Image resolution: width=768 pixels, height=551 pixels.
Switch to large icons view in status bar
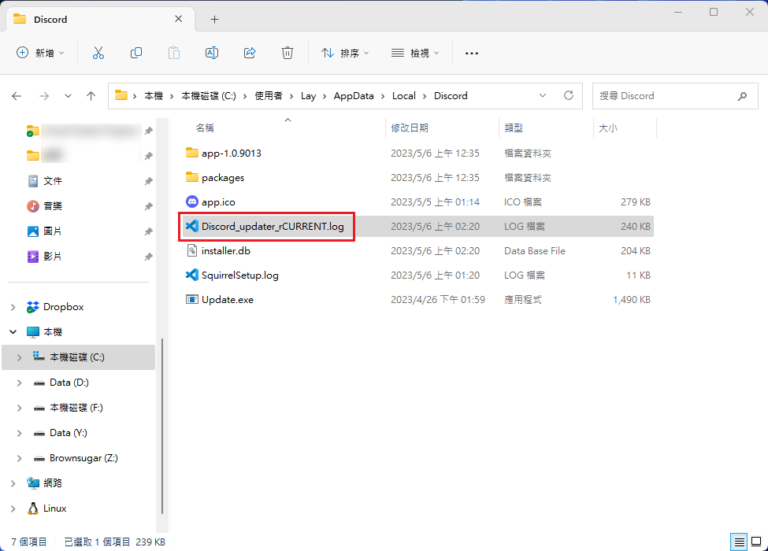[x=756, y=542]
